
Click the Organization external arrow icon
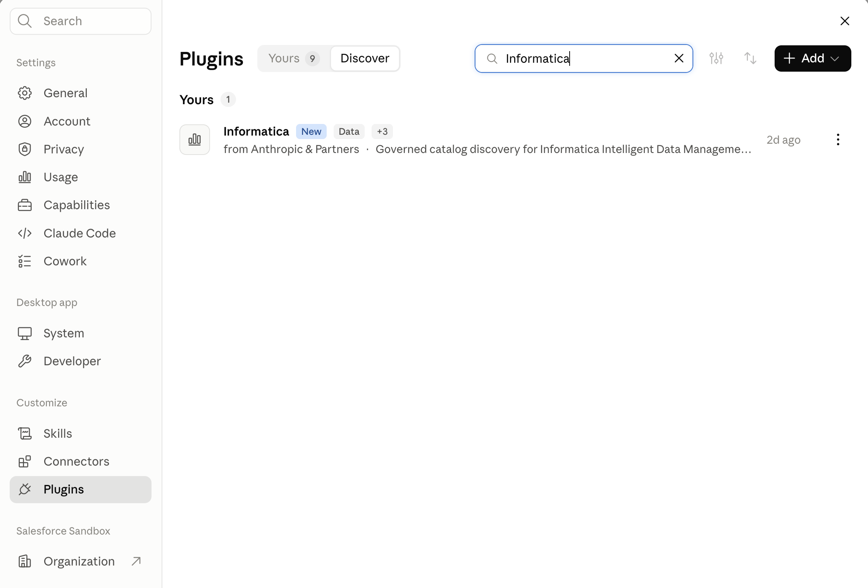tap(136, 561)
